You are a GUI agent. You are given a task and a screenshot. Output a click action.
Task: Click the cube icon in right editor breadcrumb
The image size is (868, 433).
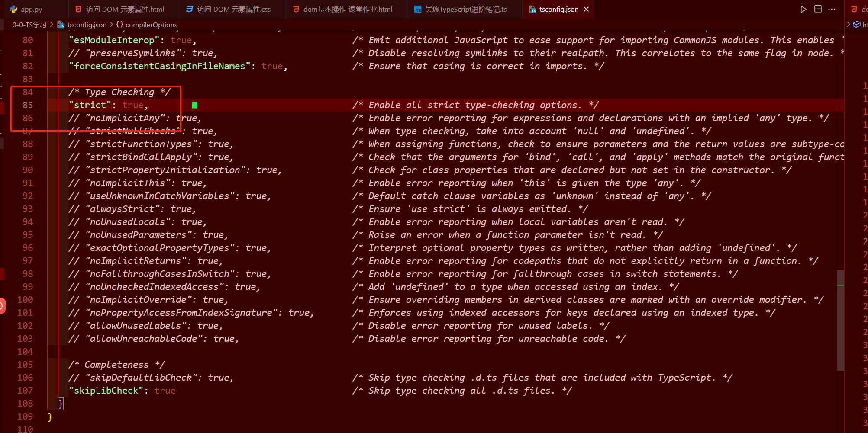point(857,25)
